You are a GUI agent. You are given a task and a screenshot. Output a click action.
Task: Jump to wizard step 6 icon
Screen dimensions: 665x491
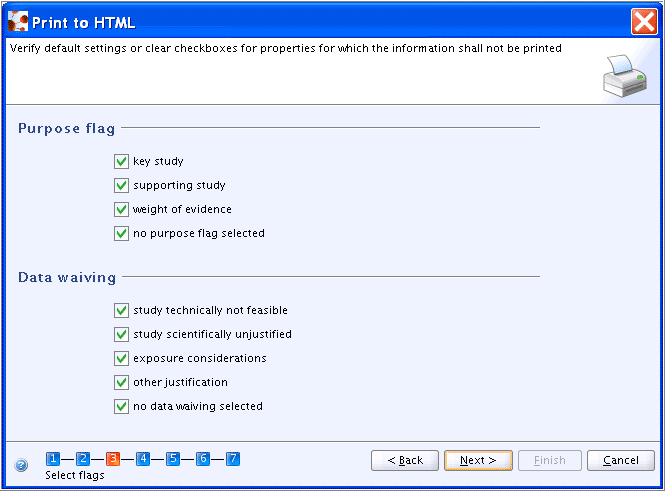203,458
